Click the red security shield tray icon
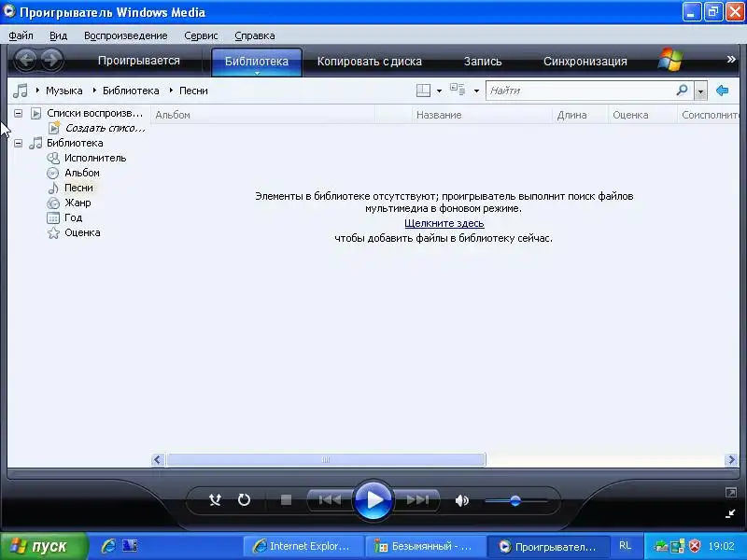The width and height of the screenshot is (747, 560). coord(695,546)
